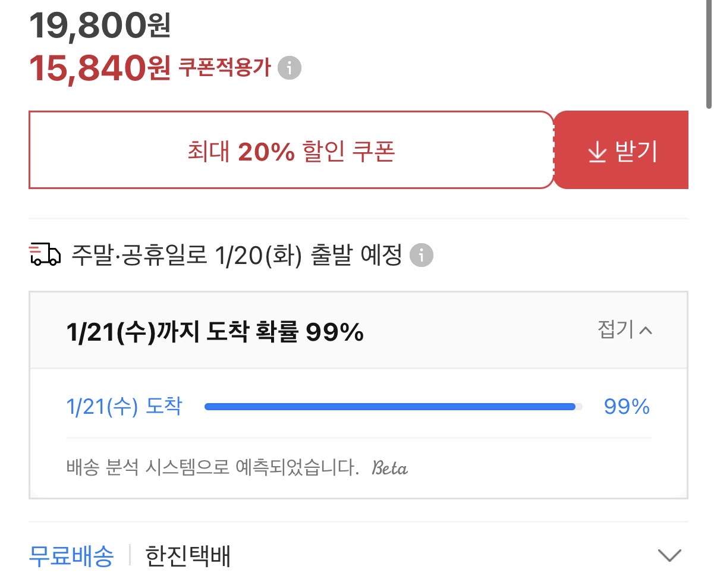717x588 pixels.
Task: Click info icon next to 출발 예정
Action: [x=422, y=256]
